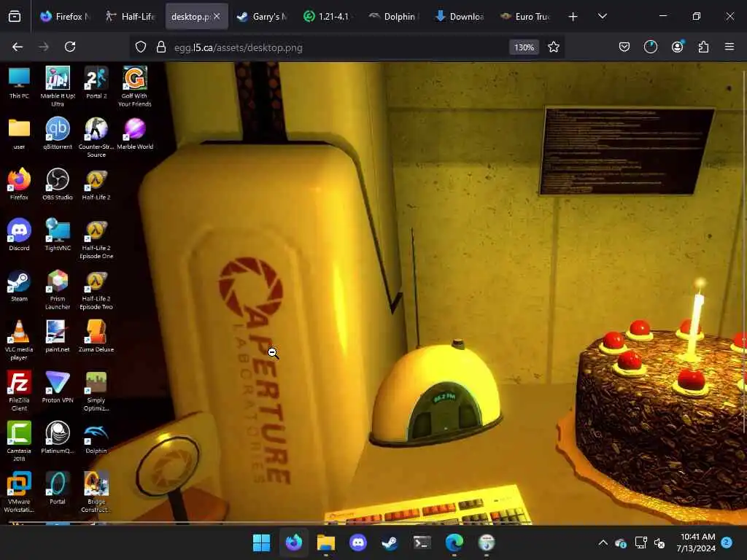Open the circular extension icon beside Pocket
This screenshot has width=747, height=560.
click(651, 47)
